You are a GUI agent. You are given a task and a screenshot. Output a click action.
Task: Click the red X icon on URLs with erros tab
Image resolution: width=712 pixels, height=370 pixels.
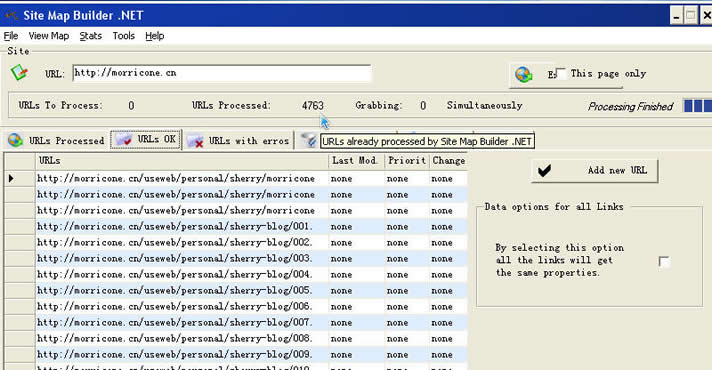coord(195,141)
